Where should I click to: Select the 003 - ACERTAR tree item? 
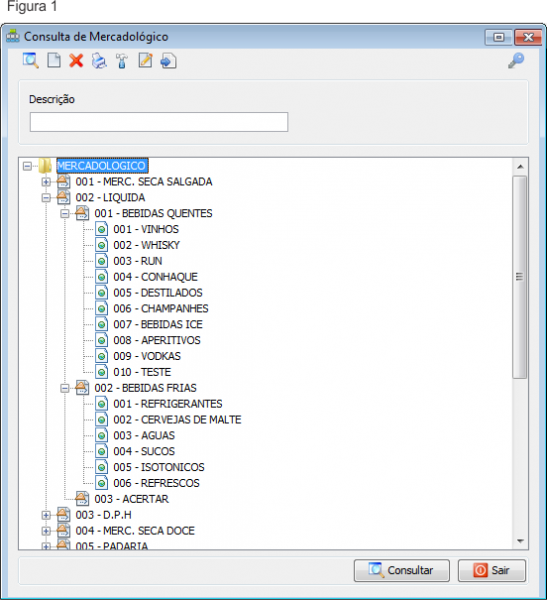point(131,499)
